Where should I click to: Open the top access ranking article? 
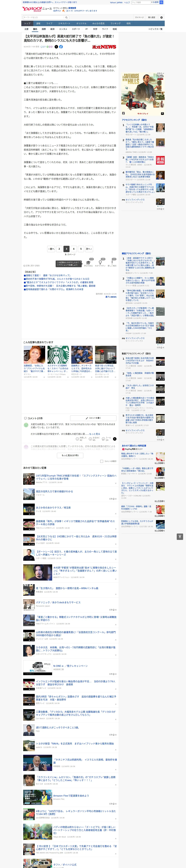(140, 128)
